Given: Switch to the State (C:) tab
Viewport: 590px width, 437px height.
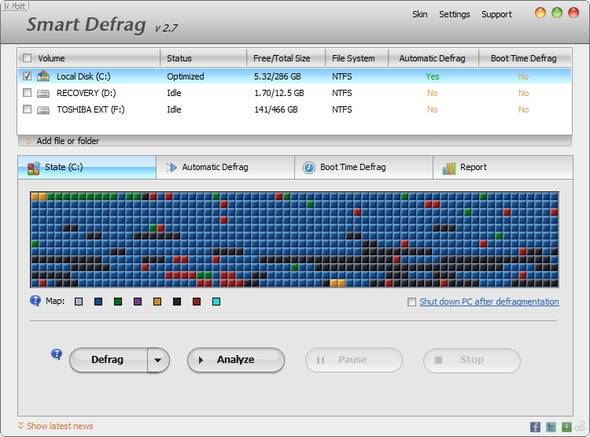Looking at the screenshot, I should (x=87, y=167).
